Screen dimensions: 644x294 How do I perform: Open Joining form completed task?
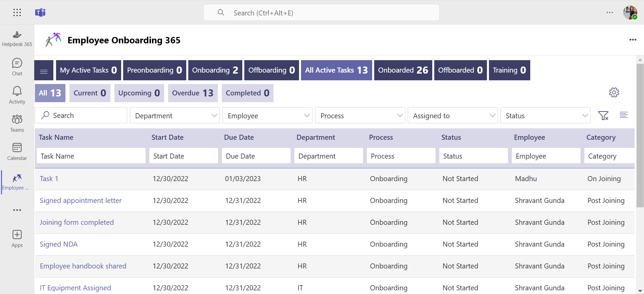(x=77, y=222)
